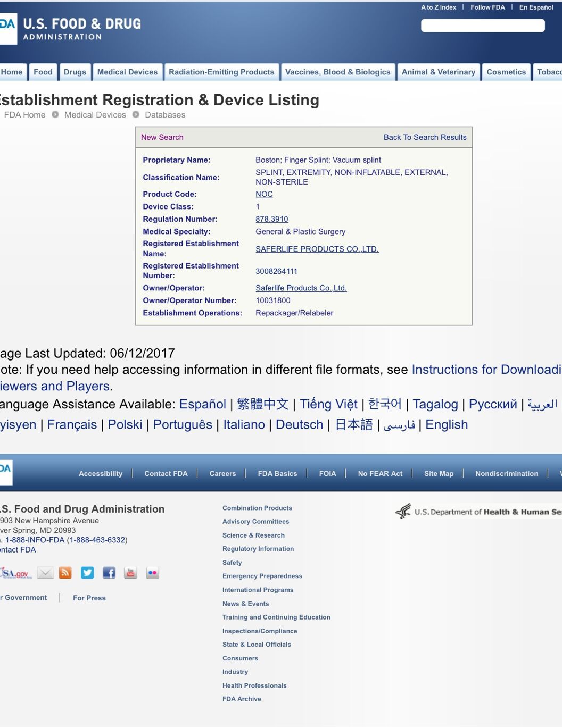This screenshot has height=728, width=562.
Task: Go Back To Search Results
Action: click(425, 137)
